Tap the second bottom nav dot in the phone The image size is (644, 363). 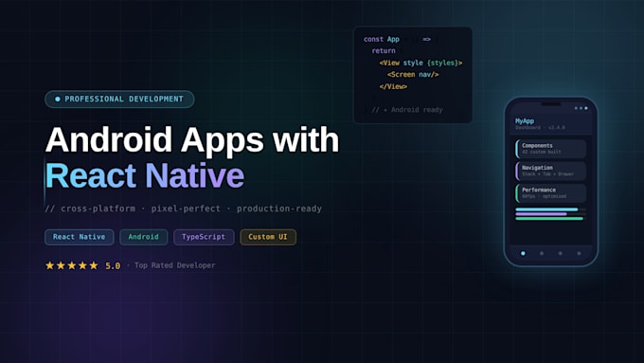[x=542, y=253]
